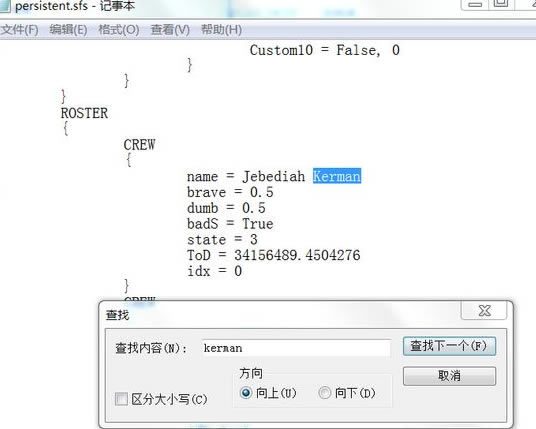536x429 pixels.
Task: Click the 查找内容 input field containing kerman
Action: (x=296, y=348)
